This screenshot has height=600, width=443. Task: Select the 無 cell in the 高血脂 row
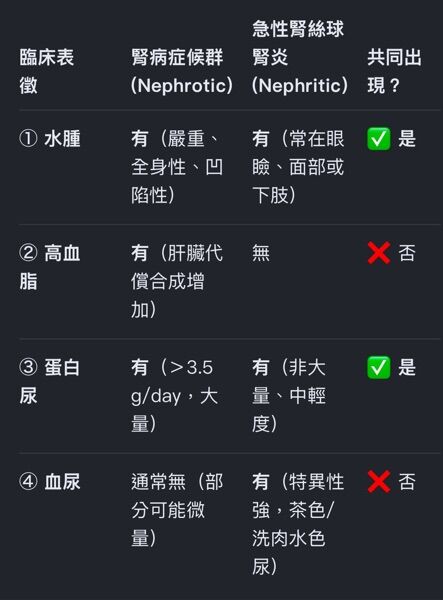[x=261, y=253]
